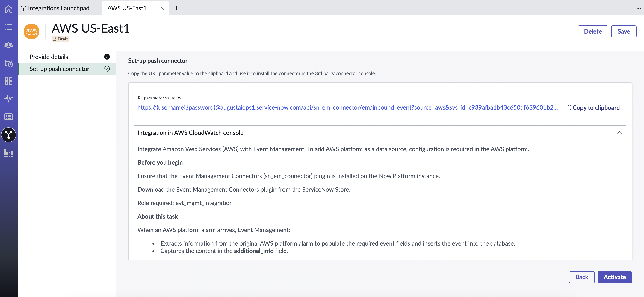This screenshot has height=297, width=644.
Task: Click the 'URL parameter value' field label
Action: click(155, 98)
